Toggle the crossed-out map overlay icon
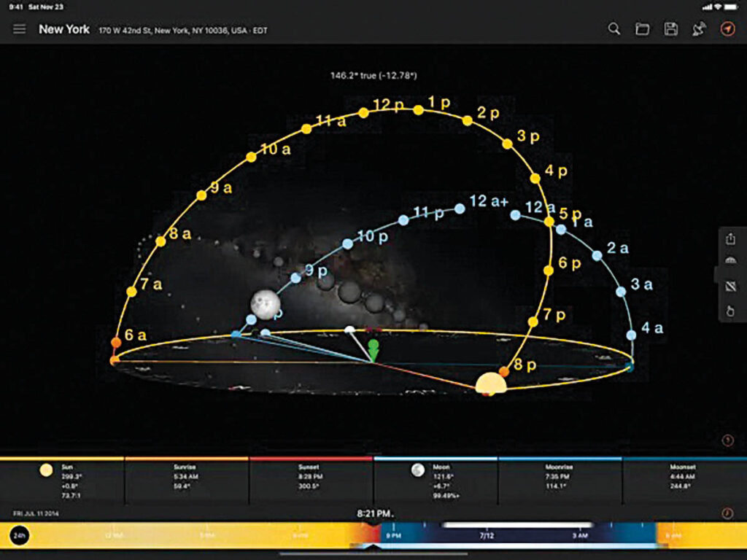The width and height of the screenshot is (747, 560). point(730,287)
